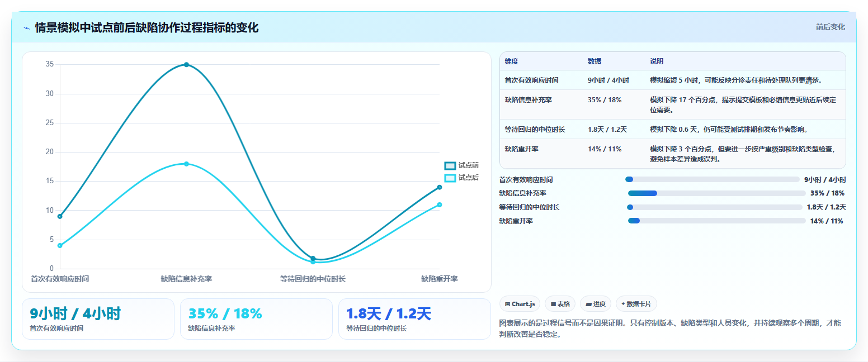Click x-axis label 缺陷重开率

point(440,279)
